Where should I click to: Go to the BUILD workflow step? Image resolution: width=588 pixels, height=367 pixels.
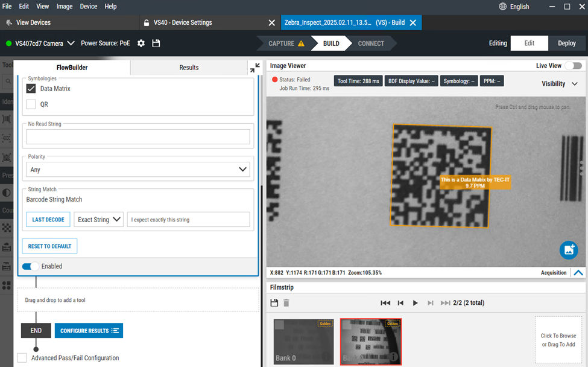point(331,43)
